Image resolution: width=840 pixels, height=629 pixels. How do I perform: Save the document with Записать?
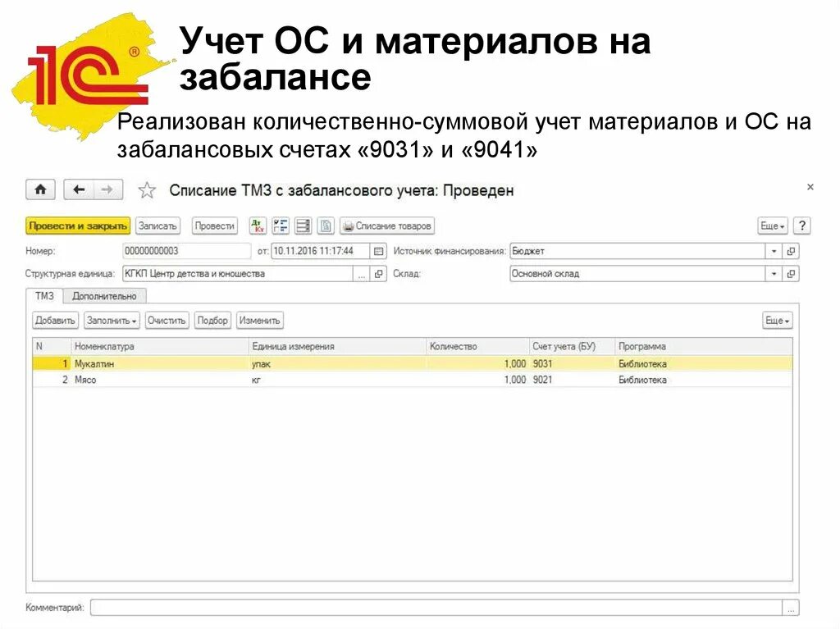click(157, 226)
